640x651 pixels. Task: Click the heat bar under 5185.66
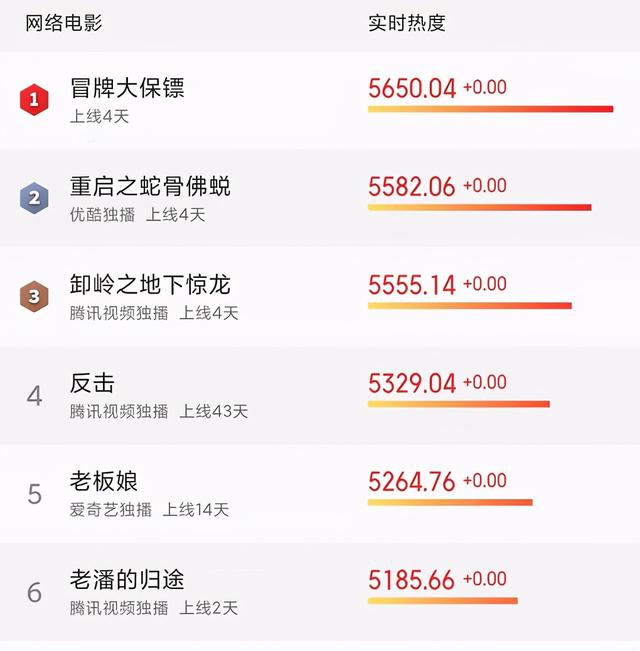tap(443, 601)
